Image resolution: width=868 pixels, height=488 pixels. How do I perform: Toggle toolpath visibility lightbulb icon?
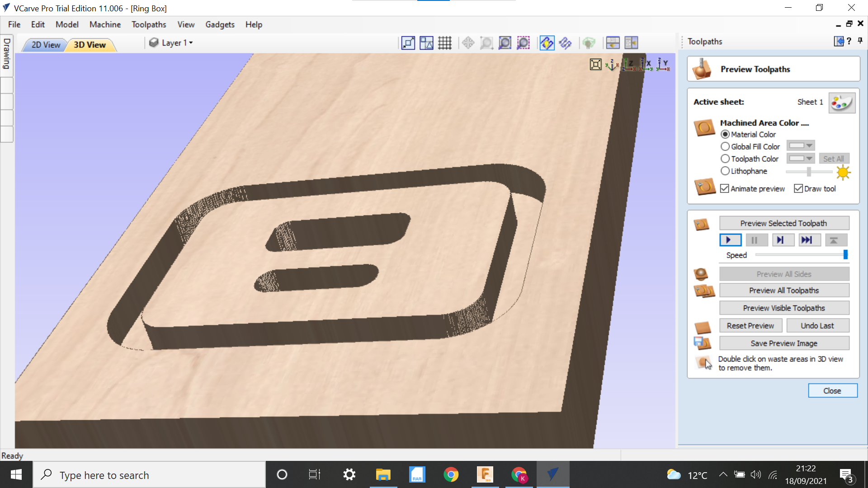547,42
